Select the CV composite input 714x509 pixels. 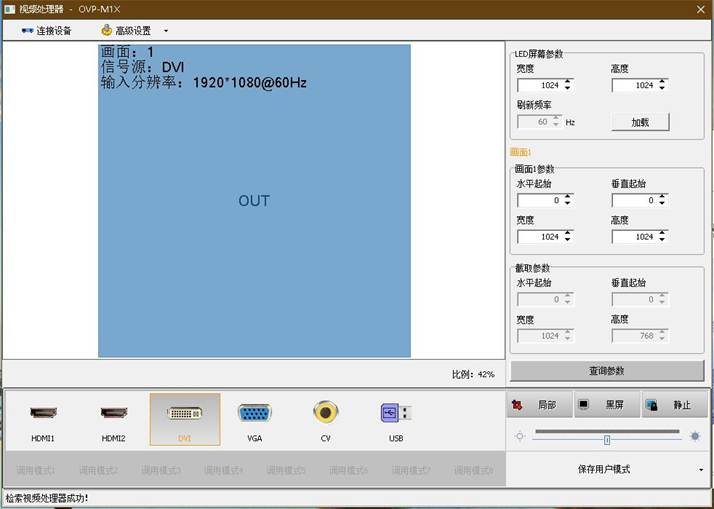point(325,419)
